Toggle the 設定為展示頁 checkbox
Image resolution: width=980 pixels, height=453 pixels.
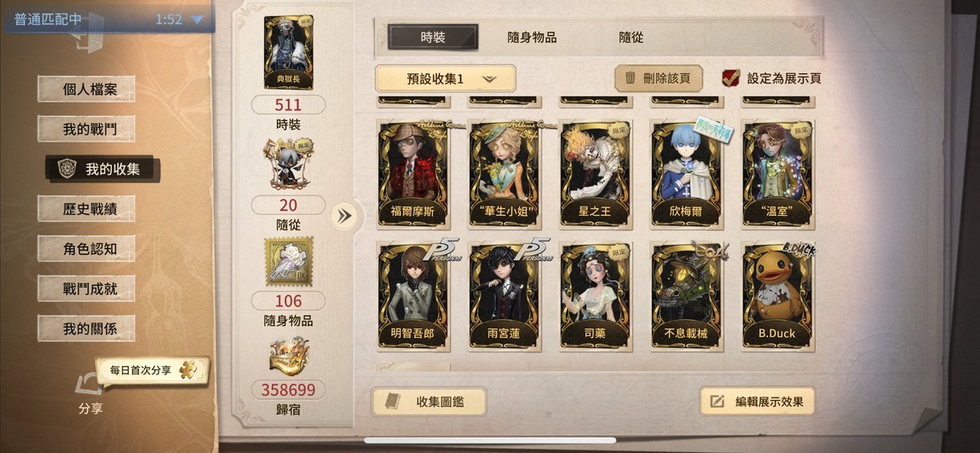coord(730,78)
